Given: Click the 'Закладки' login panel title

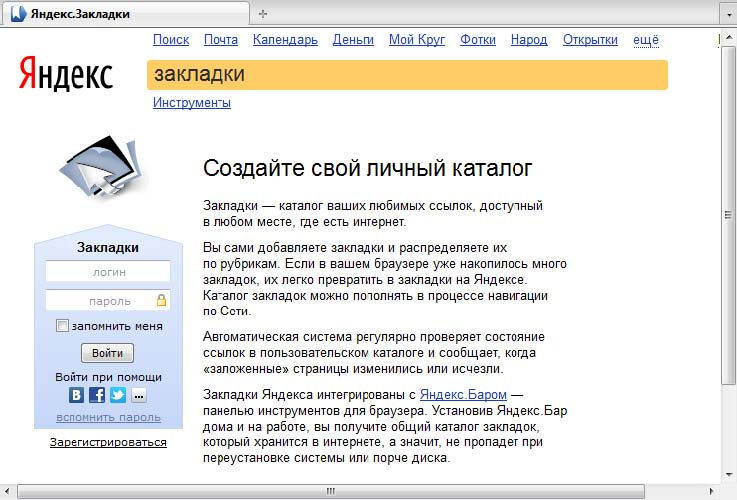Looking at the screenshot, I should [108, 248].
